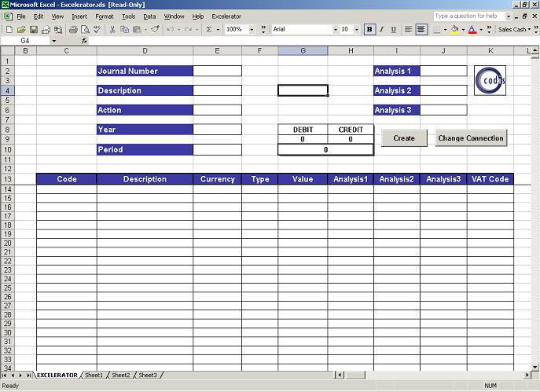The image size is (540, 392).
Task: Toggle Italic formatting
Action: click(381, 30)
